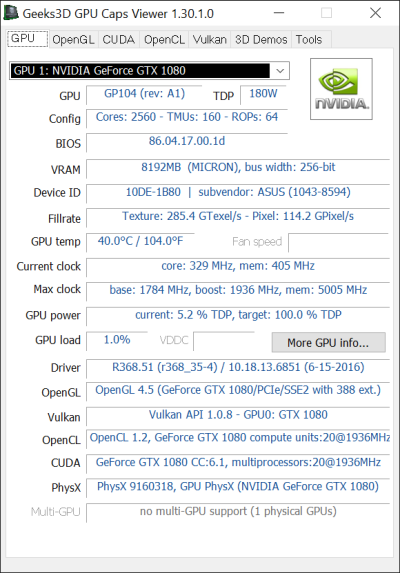
Task: Click the greyed Multi-GPU label
Action: coord(56,512)
